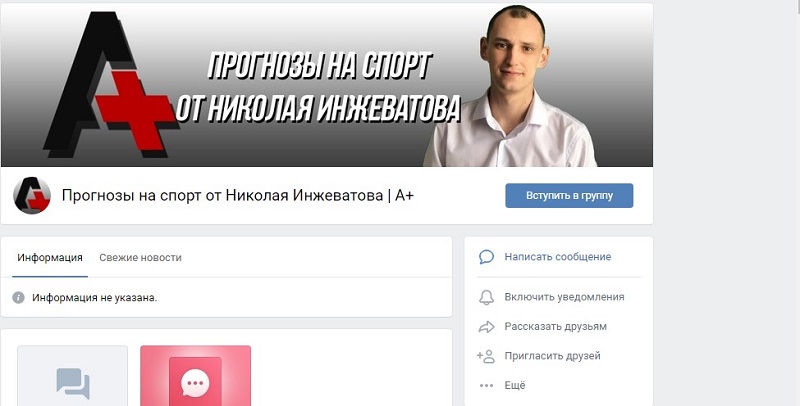
Task: Click the add-person invite icon
Action: click(x=486, y=356)
